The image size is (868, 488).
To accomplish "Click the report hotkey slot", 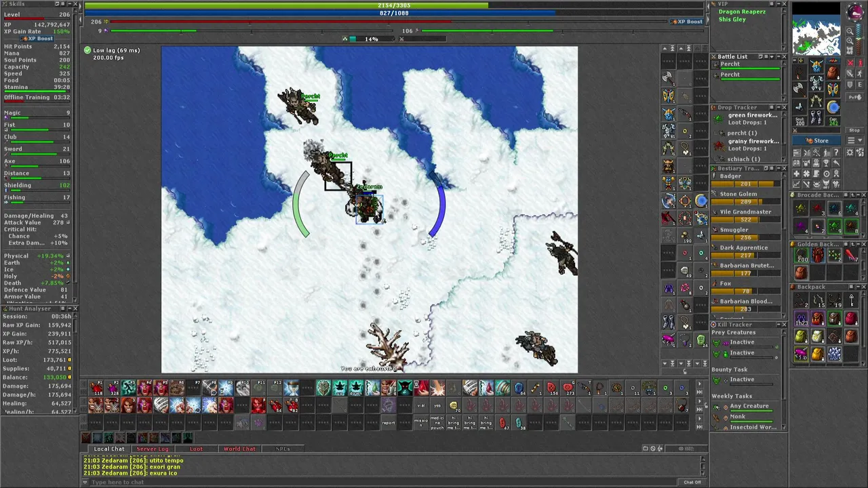I will point(389,423).
